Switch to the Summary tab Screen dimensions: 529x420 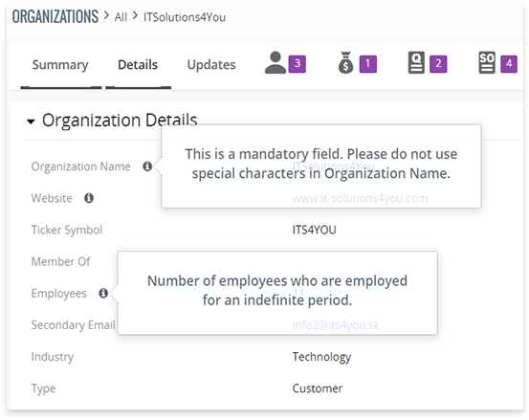click(x=60, y=65)
